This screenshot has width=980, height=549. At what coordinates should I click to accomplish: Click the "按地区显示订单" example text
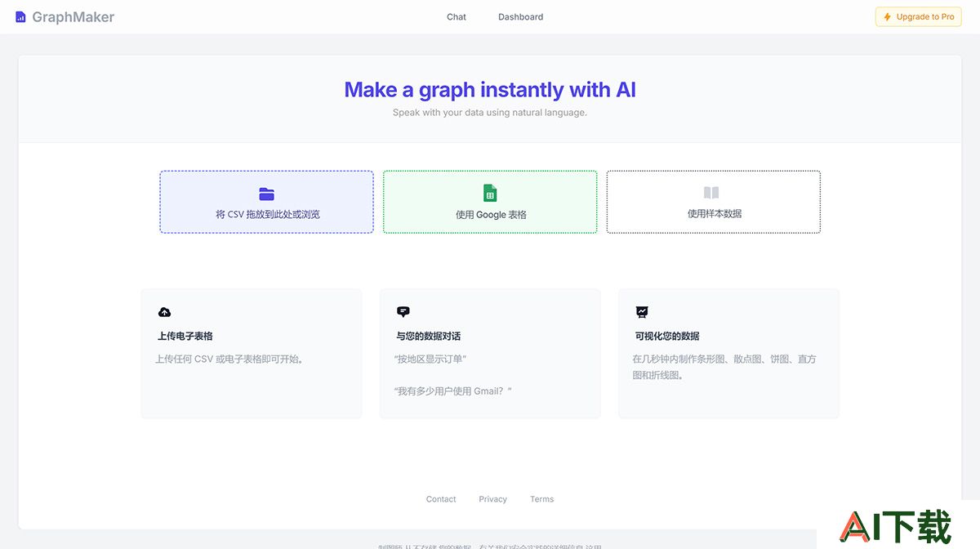click(430, 359)
